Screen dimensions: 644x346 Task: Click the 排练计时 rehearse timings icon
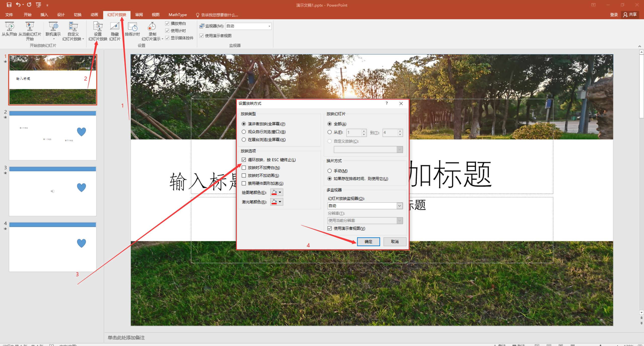(x=132, y=27)
